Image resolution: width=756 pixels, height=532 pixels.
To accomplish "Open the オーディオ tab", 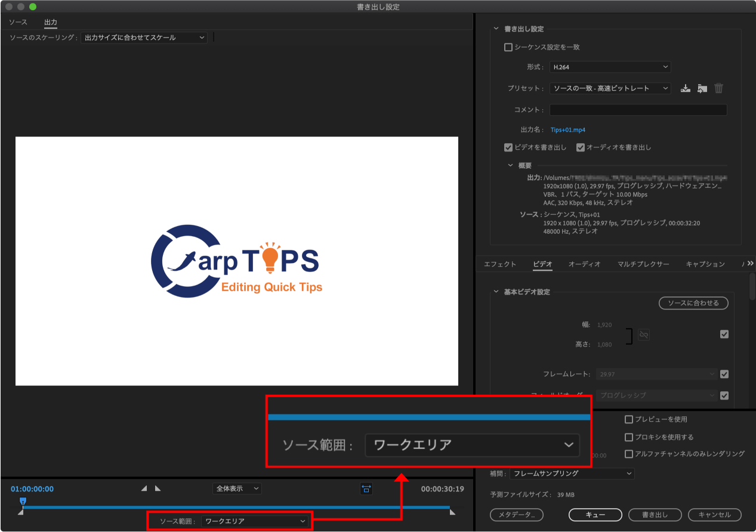I will coord(585,264).
